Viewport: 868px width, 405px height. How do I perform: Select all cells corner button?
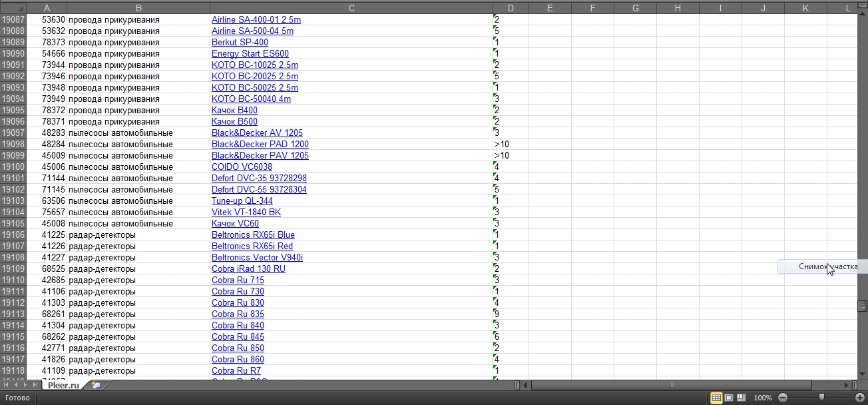pyautogui.click(x=13, y=8)
